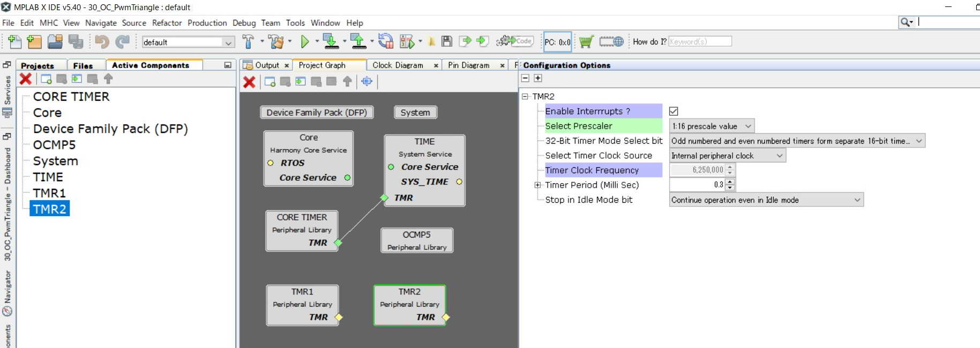Click up arrow in Project Graph toolbar
This screenshot has width=980, height=348.
pyautogui.click(x=347, y=82)
